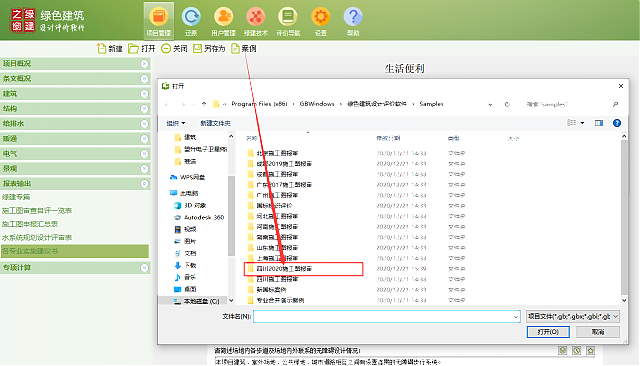Image resolution: width=640 pixels, height=366 pixels.
Task: Click the 打开(O) button
Action: coord(548,332)
